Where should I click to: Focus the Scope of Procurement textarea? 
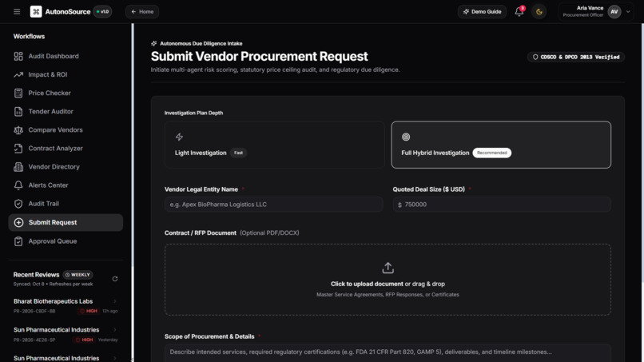point(388,353)
